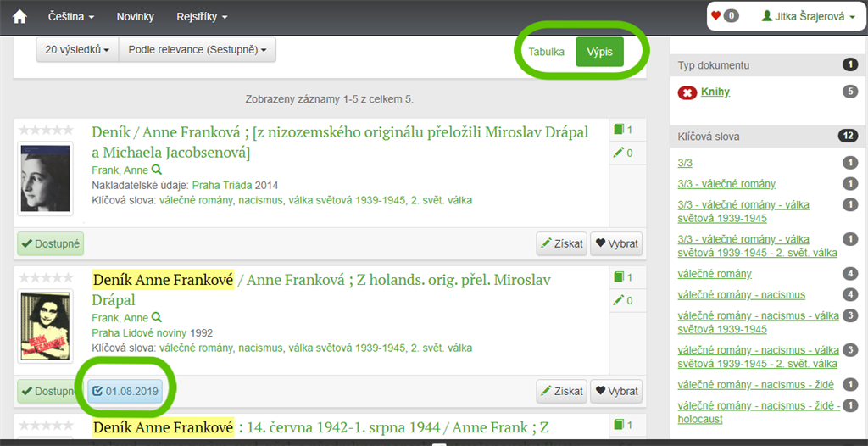This screenshot has width=868, height=446.
Task: Click magnifier icon next to first Frank, Anne
Action: pyautogui.click(x=156, y=170)
